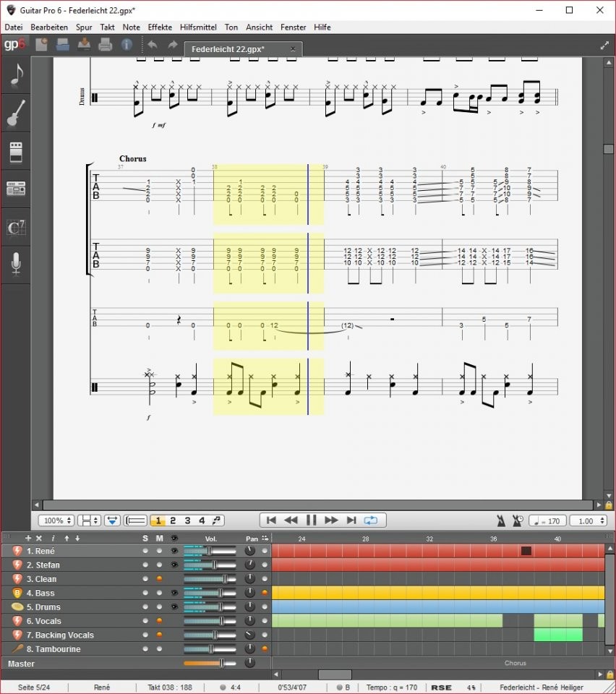The image size is (616, 694).
Task: Toggle loop playback button
Action: pos(370,520)
